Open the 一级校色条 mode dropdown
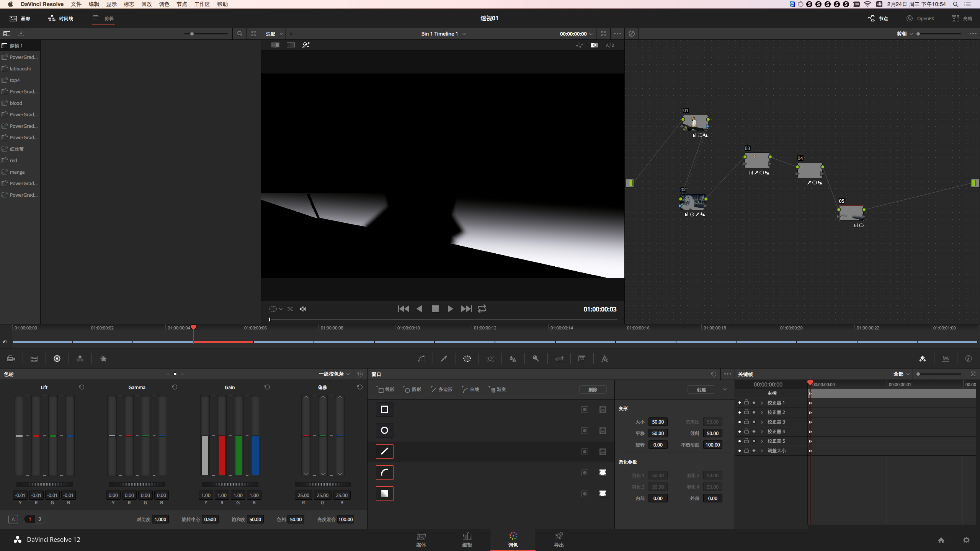Viewport: 980px width, 551px height. click(x=334, y=374)
